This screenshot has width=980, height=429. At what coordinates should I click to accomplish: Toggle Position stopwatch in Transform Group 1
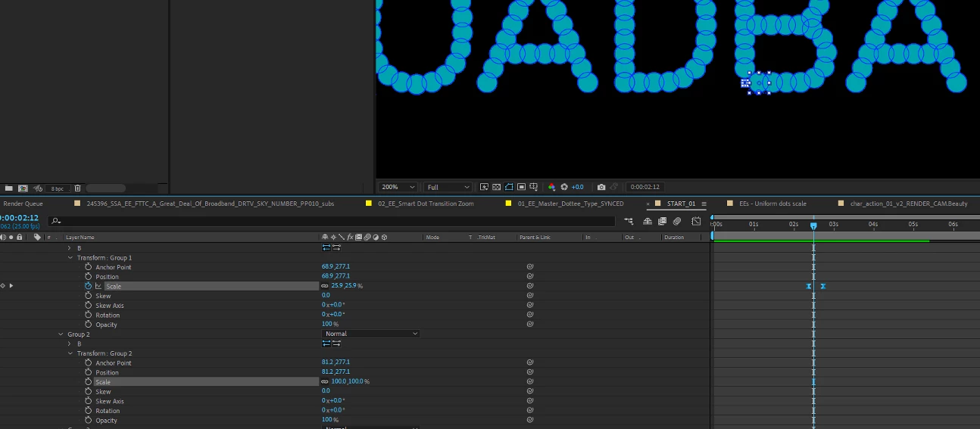pos(88,276)
